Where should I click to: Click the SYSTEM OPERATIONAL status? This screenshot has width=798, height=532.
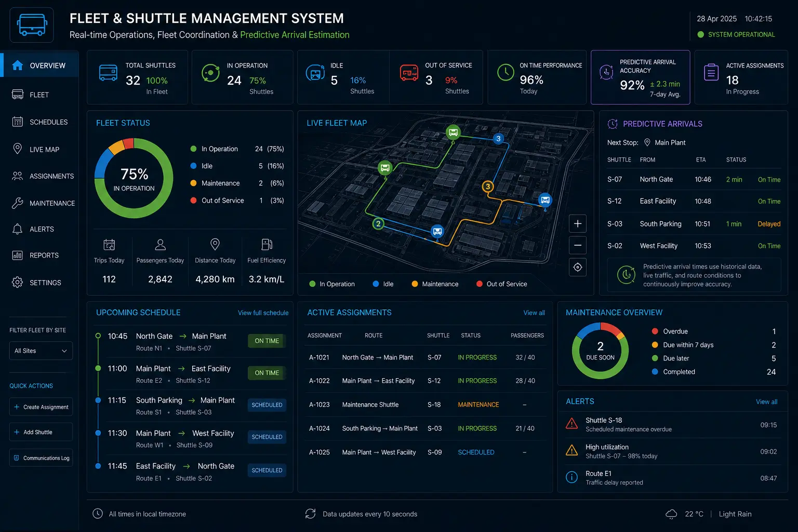(x=736, y=34)
